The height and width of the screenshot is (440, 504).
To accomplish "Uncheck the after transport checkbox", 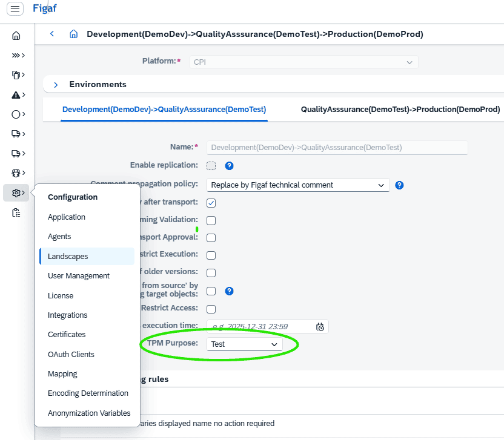I will coord(211,203).
